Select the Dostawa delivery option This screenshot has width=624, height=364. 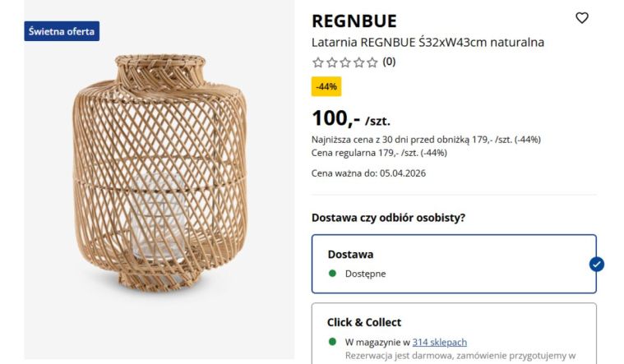coord(454,264)
